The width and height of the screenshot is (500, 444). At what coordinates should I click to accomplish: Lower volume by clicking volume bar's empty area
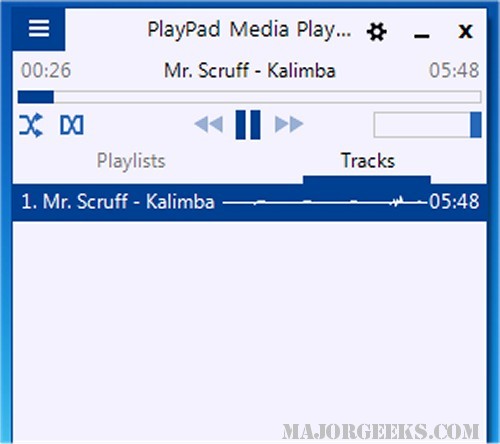pyautogui.click(x=422, y=125)
